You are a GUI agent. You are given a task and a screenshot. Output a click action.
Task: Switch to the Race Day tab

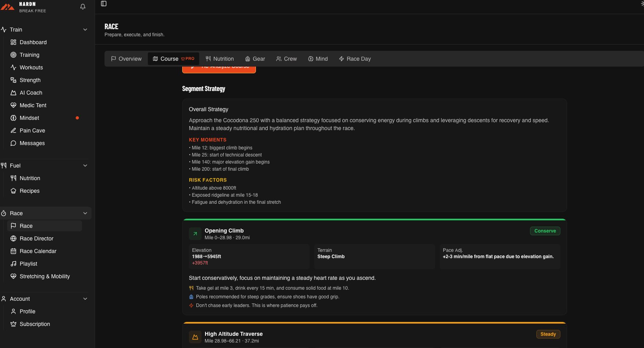point(355,59)
